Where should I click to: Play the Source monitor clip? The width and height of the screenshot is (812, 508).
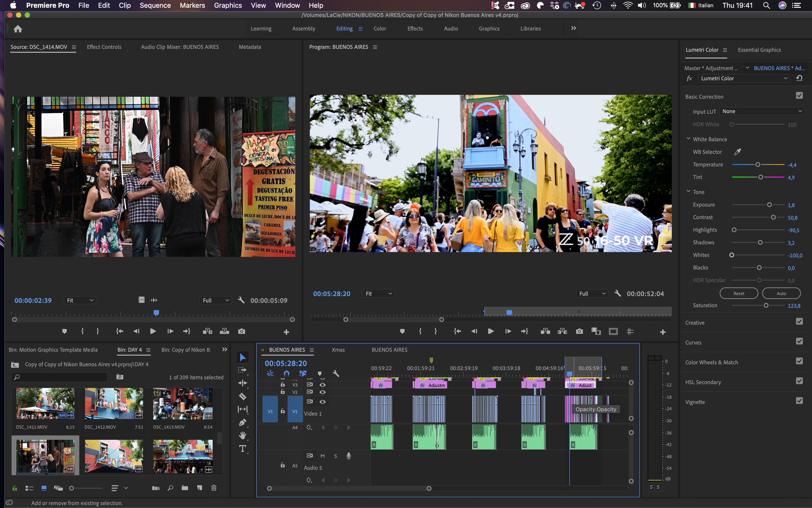point(153,332)
